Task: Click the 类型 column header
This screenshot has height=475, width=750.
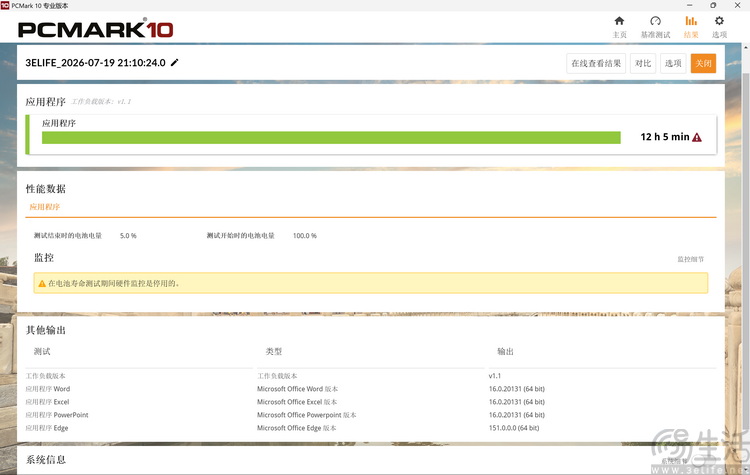Action: coord(274,352)
